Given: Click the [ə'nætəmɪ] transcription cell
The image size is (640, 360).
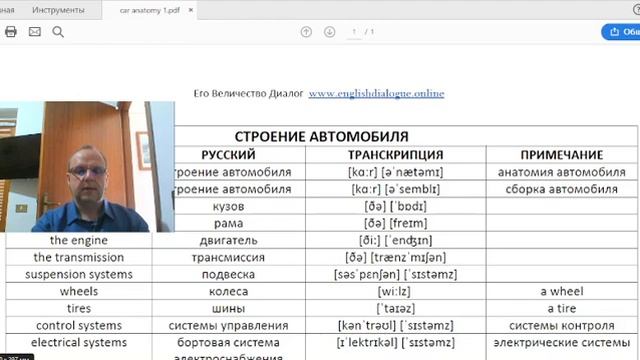Looking at the screenshot, I should [396, 172].
